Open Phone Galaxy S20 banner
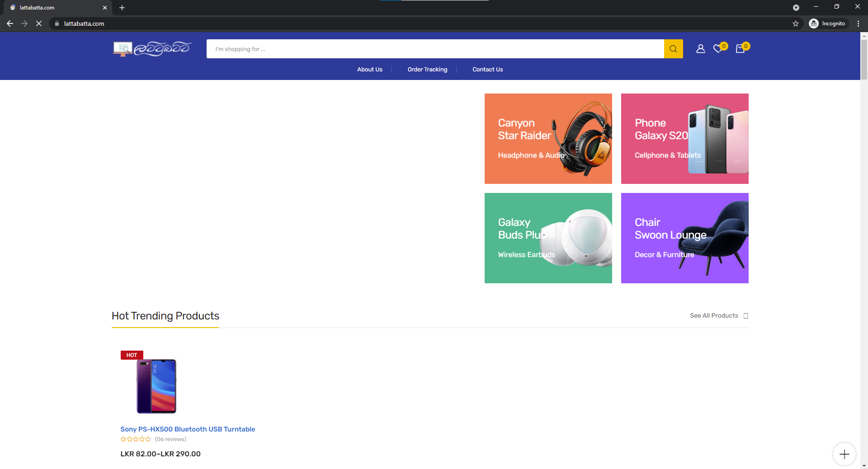The image size is (868, 469). [685, 139]
